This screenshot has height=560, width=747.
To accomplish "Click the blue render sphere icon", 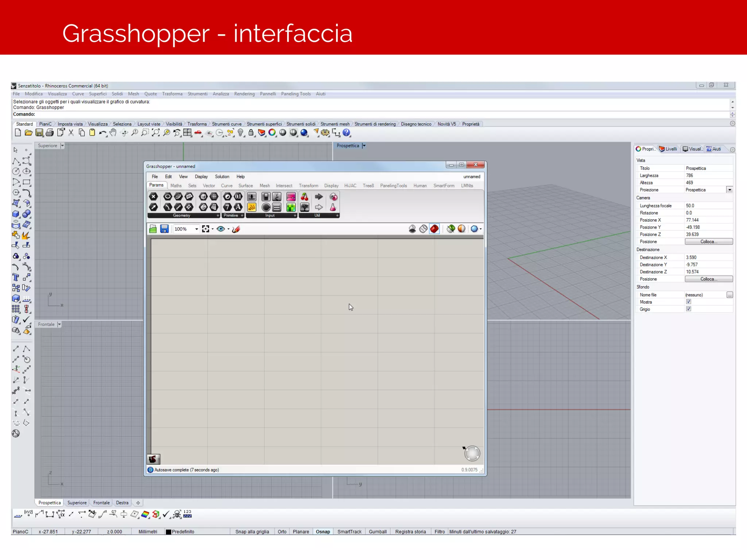I will tap(304, 133).
